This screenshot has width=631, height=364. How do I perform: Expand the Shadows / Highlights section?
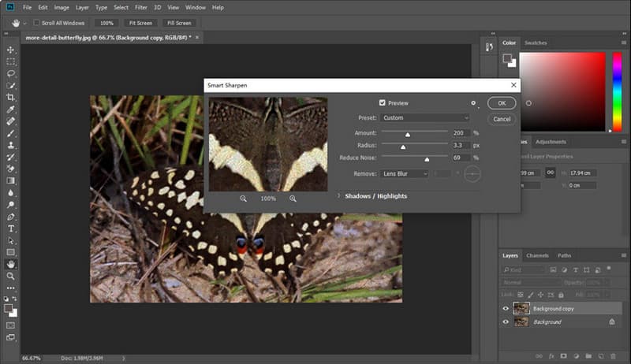338,195
